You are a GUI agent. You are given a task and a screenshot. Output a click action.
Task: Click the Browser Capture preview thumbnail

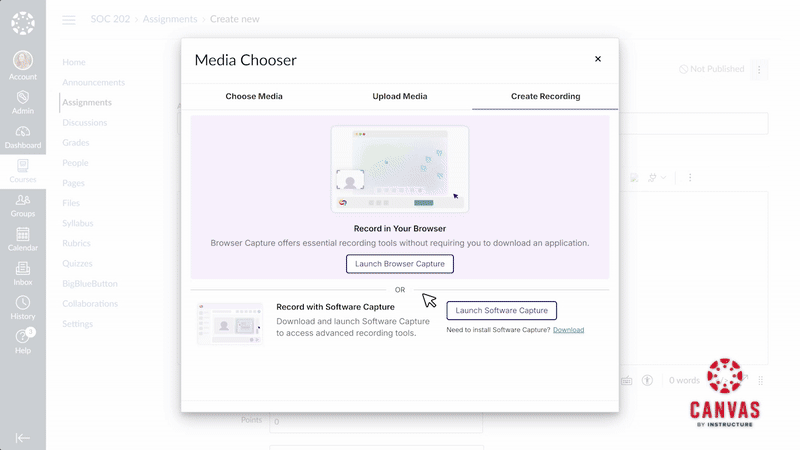400,169
